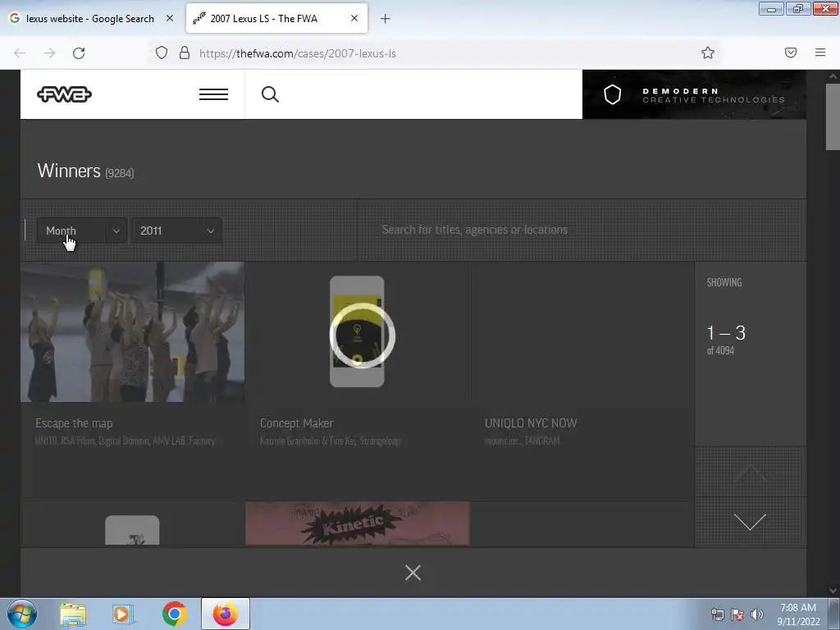Image resolution: width=840 pixels, height=630 pixels.
Task: Click the site padlock icon
Action: [x=185, y=53]
